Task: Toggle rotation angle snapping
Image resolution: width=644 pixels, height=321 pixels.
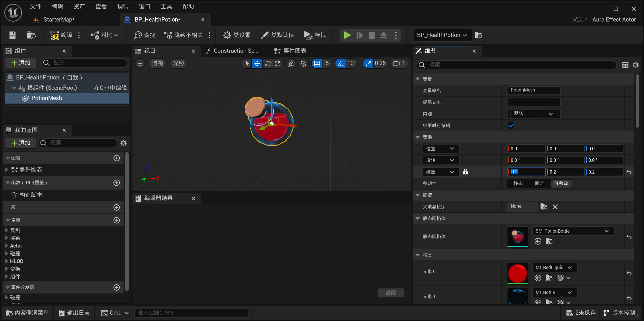Action: [x=340, y=63]
